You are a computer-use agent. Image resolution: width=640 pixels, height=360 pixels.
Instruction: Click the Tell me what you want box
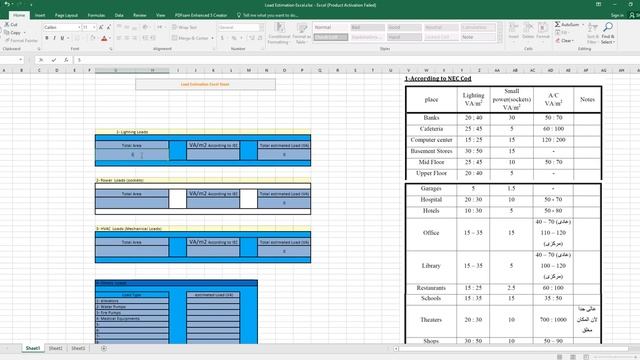[x=268, y=15]
